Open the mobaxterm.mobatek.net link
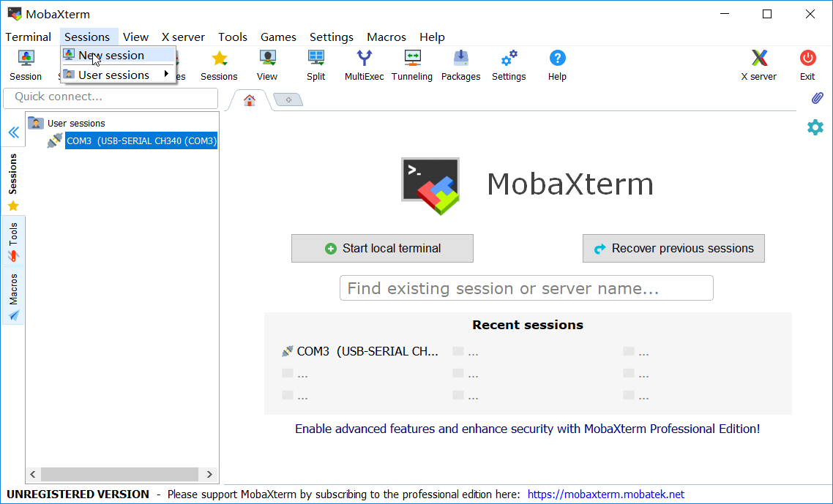This screenshot has width=833, height=504. pyautogui.click(x=606, y=494)
